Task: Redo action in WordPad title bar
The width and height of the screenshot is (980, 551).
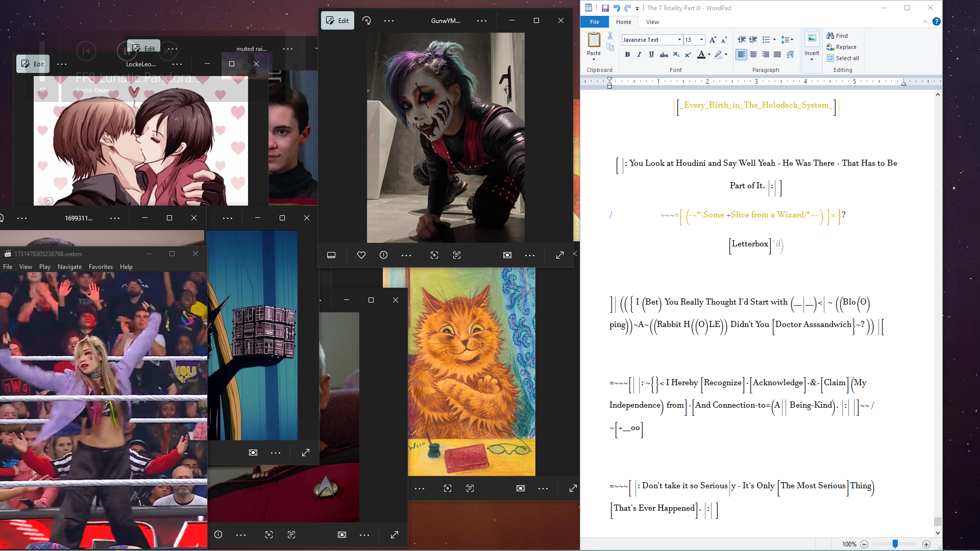Action: click(x=628, y=8)
